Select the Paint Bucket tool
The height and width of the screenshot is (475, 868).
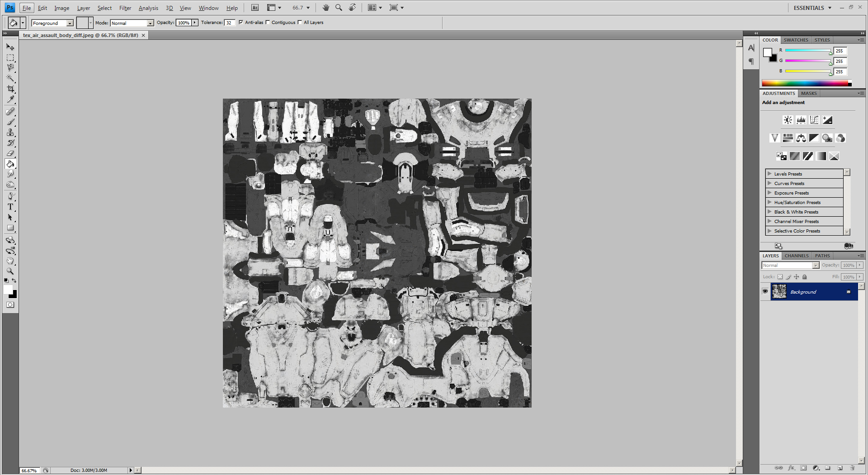tap(10, 164)
